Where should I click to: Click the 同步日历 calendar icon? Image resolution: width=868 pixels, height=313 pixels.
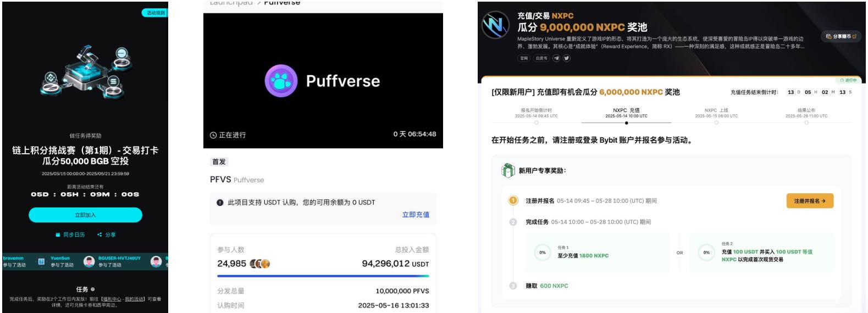[58, 234]
